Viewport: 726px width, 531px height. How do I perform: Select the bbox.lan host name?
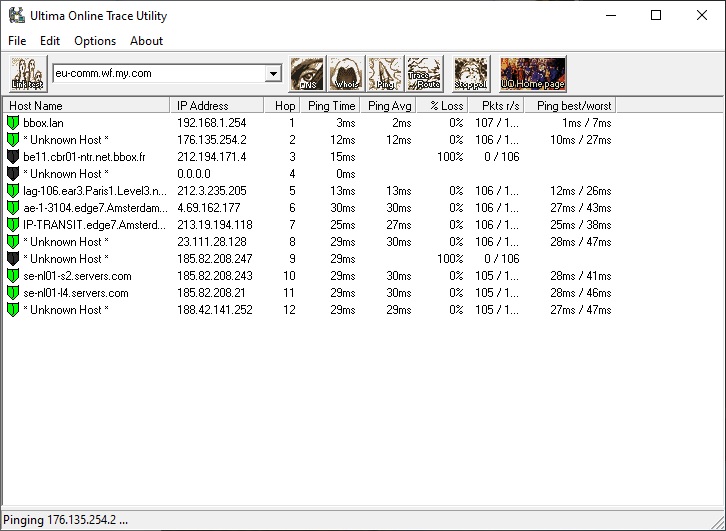coord(44,123)
